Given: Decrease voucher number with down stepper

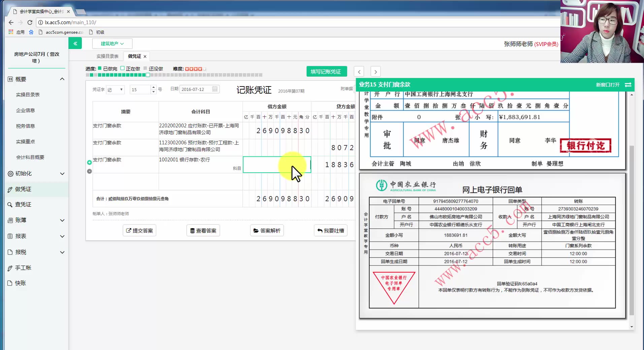Looking at the screenshot, I should (x=154, y=92).
